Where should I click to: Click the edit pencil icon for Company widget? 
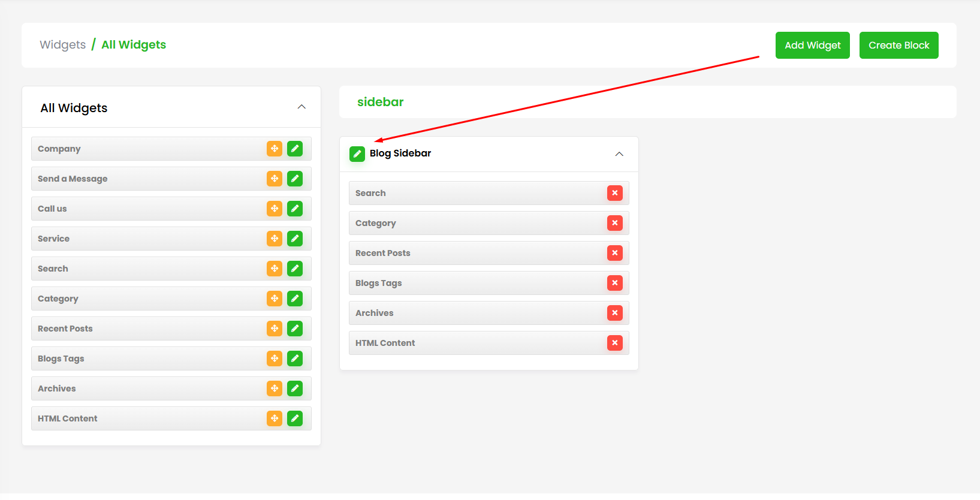coord(295,149)
